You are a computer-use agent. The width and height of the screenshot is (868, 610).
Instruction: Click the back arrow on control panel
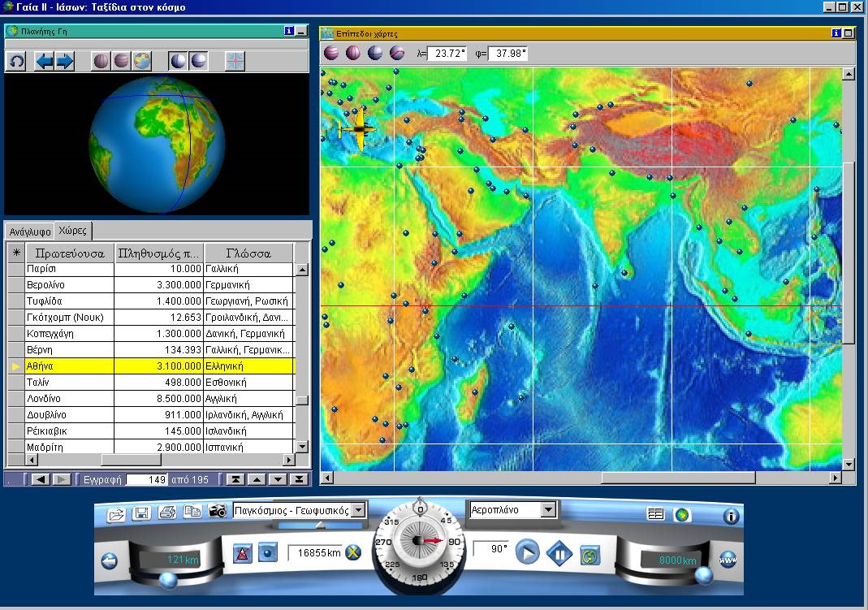[110, 562]
